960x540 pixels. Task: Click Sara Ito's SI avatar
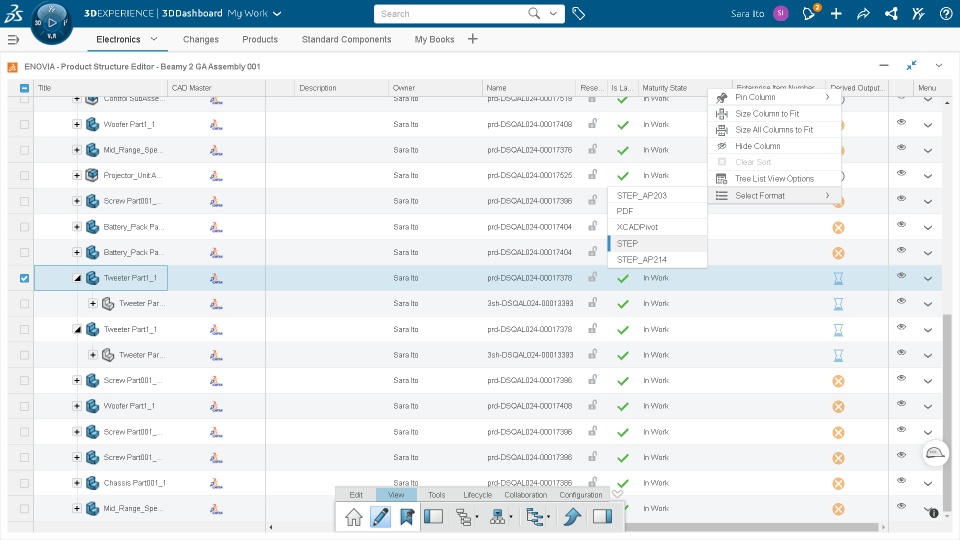(781, 13)
